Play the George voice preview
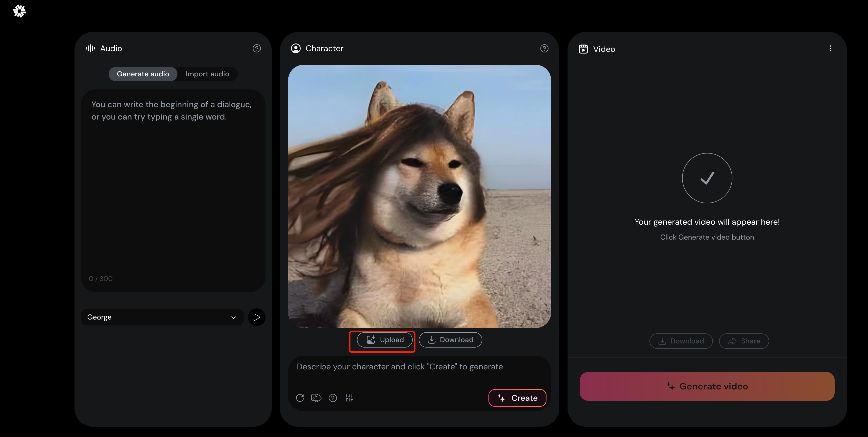The image size is (868, 437). [257, 317]
